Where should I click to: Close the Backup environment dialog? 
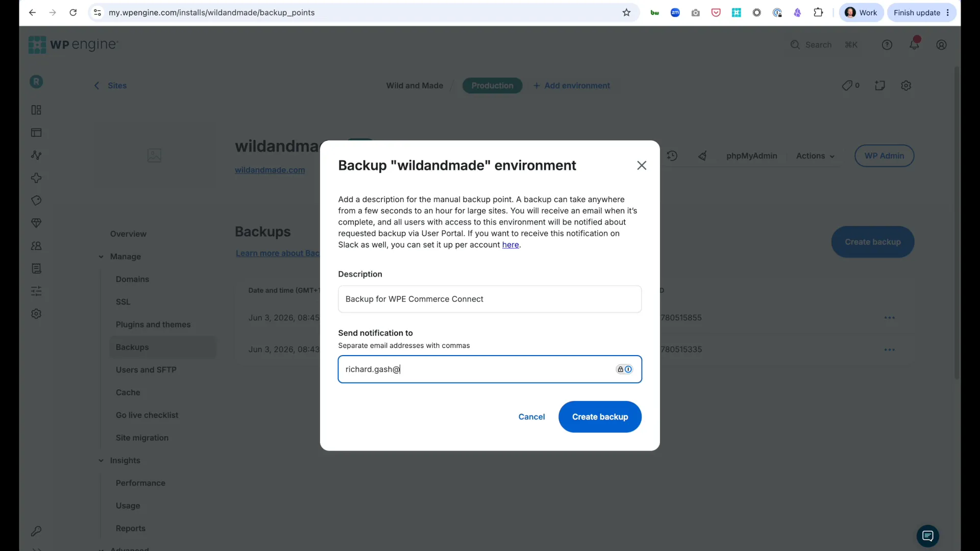click(x=642, y=165)
